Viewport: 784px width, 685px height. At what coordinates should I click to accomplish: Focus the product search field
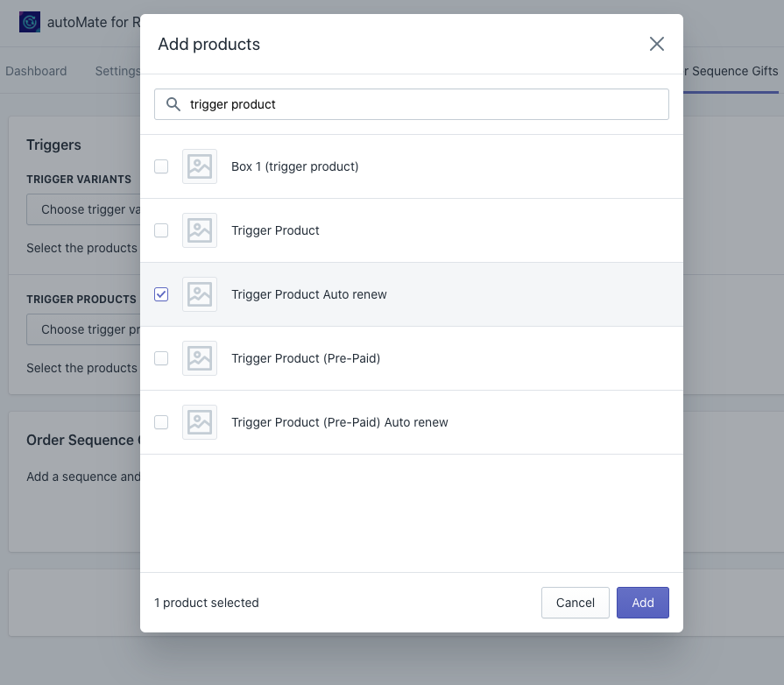(x=420, y=104)
